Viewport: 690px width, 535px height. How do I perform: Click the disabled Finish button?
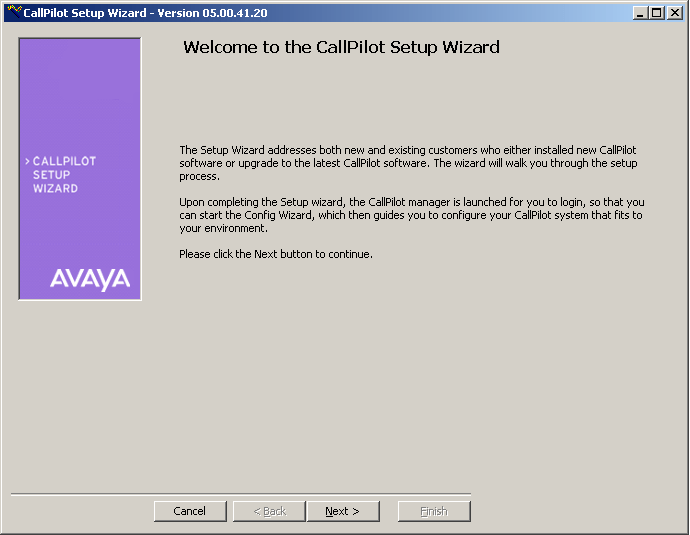(x=434, y=511)
